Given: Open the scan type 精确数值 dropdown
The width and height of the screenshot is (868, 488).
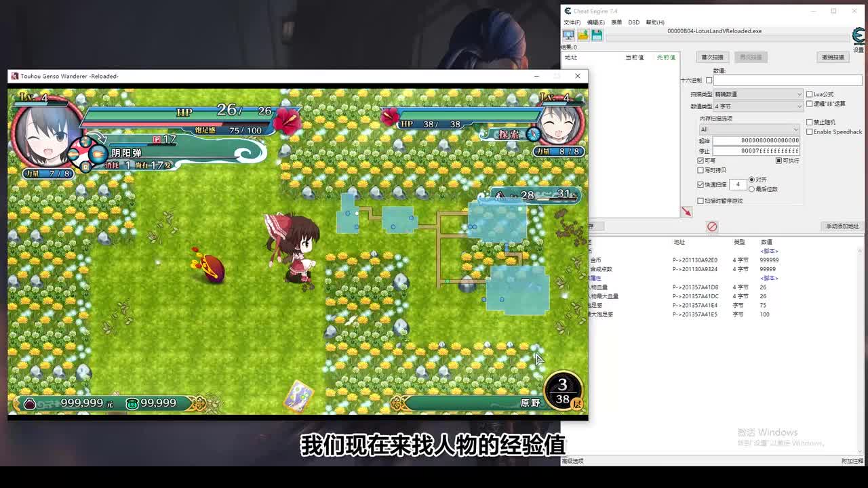Looking at the screenshot, I should 758,94.
